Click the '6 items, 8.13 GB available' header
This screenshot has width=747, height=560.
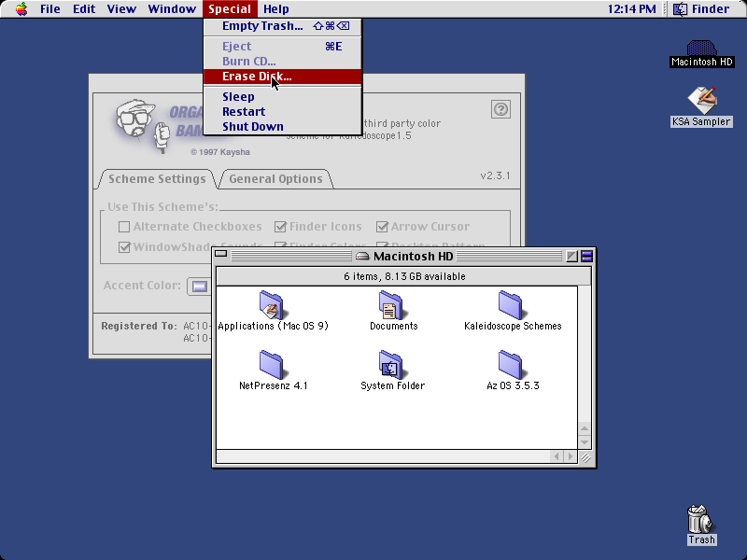(x=404, y=276)
